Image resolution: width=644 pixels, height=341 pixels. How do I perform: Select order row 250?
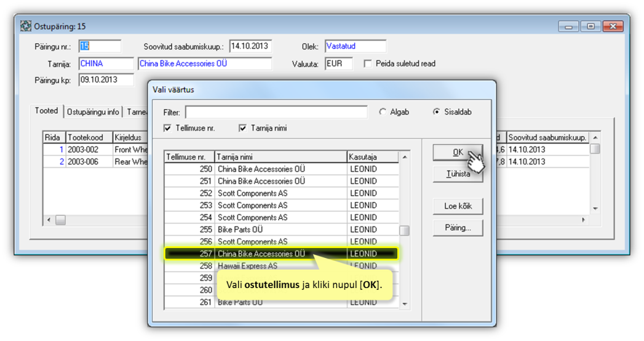pyautogui.click(x=281, y=169)
